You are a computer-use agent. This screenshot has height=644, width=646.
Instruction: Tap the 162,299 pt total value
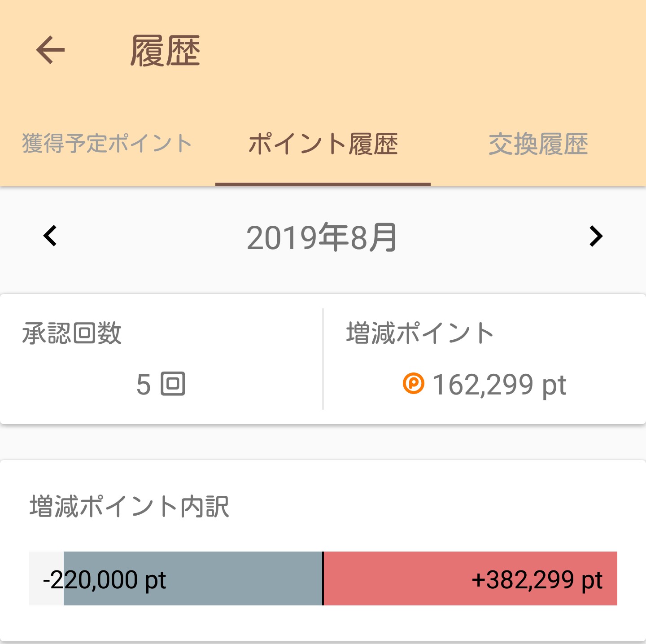click(499, 385)
